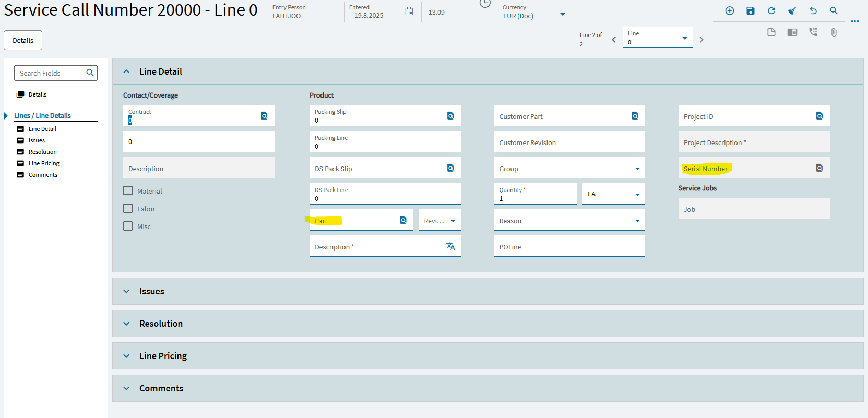Viewport: 868px width, 418px height.
Task: Click the Undo arrow icon
Action: 813,11
